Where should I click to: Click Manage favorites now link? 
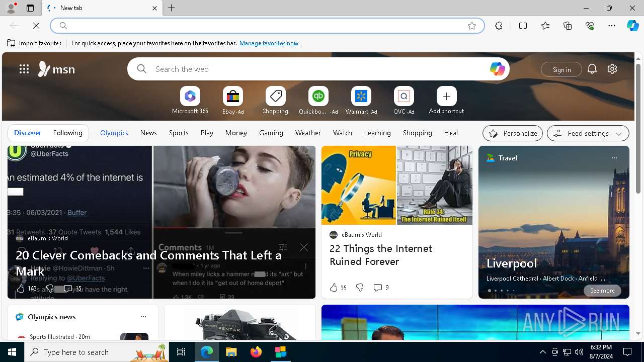click(269, 43)
